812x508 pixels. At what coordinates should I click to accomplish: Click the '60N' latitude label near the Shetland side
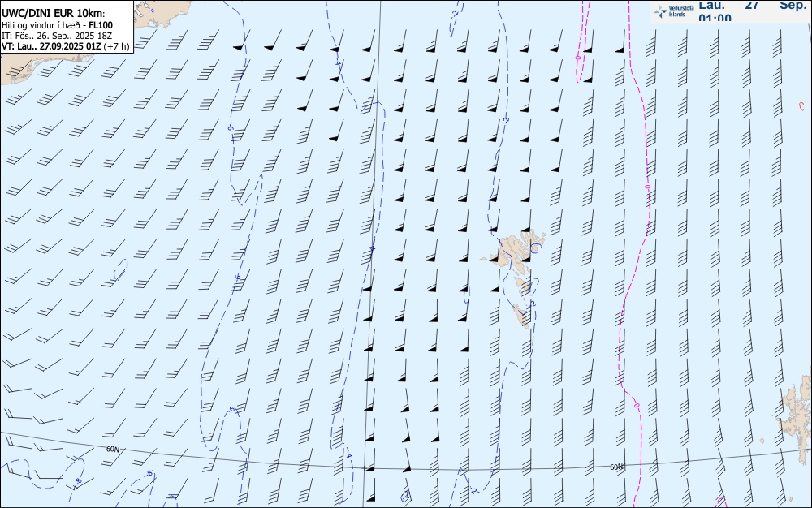[x=616, y=467]
